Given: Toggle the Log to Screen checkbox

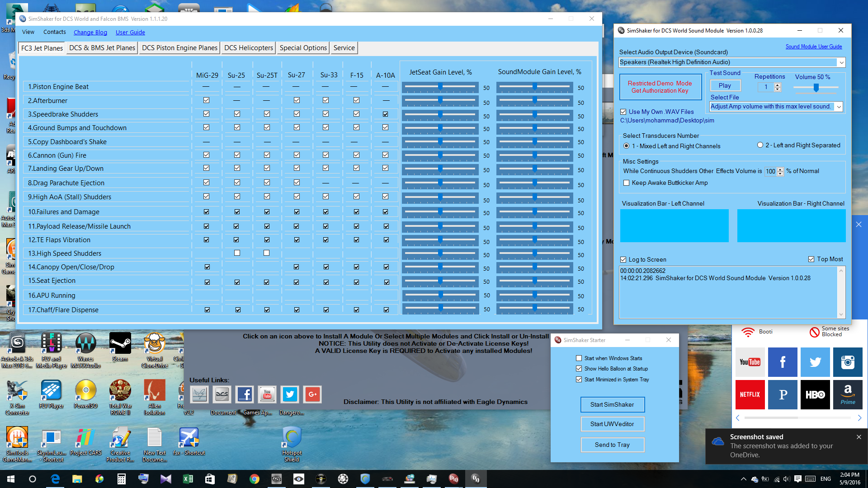Looking at the screenshot, I should [x=623, y=260].
